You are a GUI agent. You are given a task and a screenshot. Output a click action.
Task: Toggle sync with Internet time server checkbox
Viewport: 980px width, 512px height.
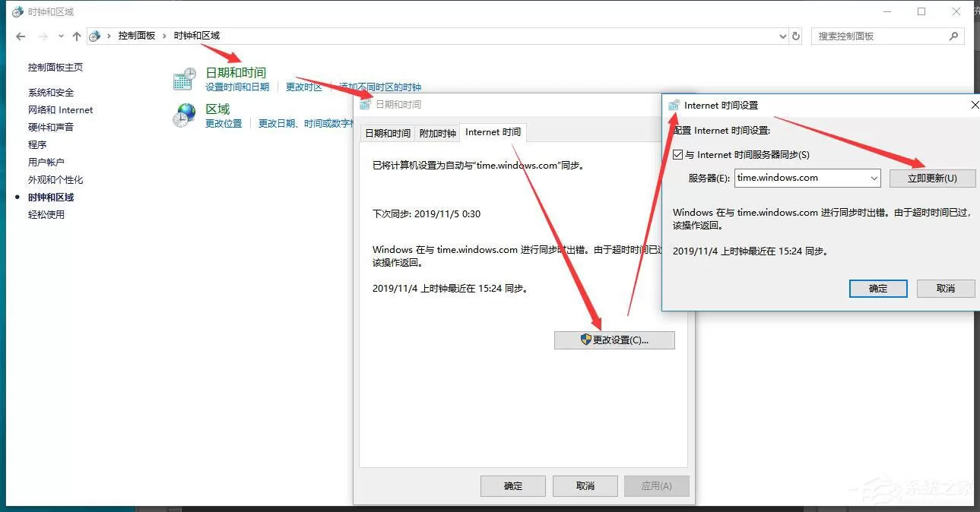[678, 154]
